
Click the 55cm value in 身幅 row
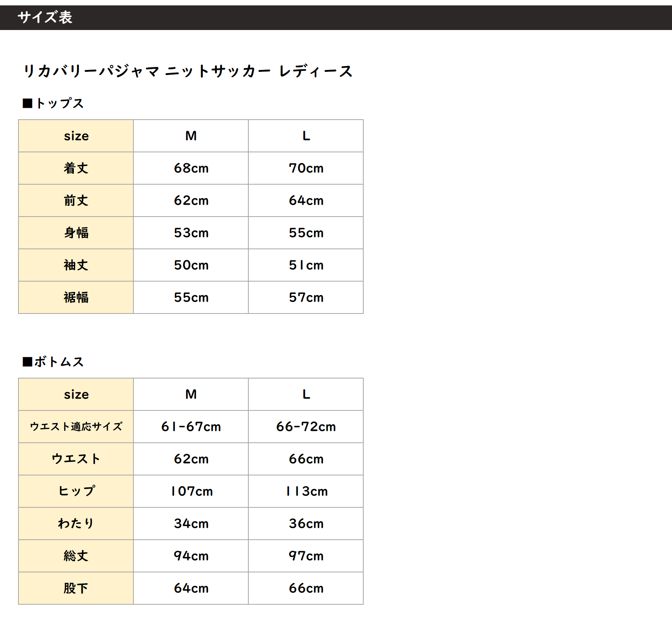306,233
